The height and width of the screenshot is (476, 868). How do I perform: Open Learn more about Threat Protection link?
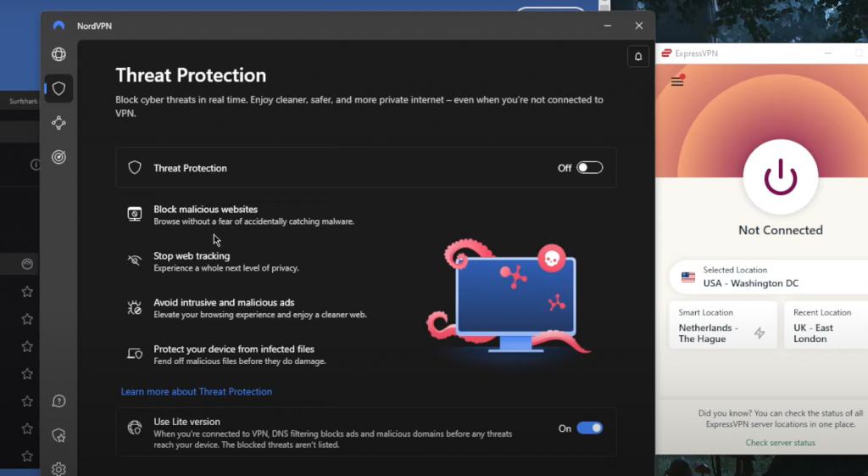(x=197, y=391)
